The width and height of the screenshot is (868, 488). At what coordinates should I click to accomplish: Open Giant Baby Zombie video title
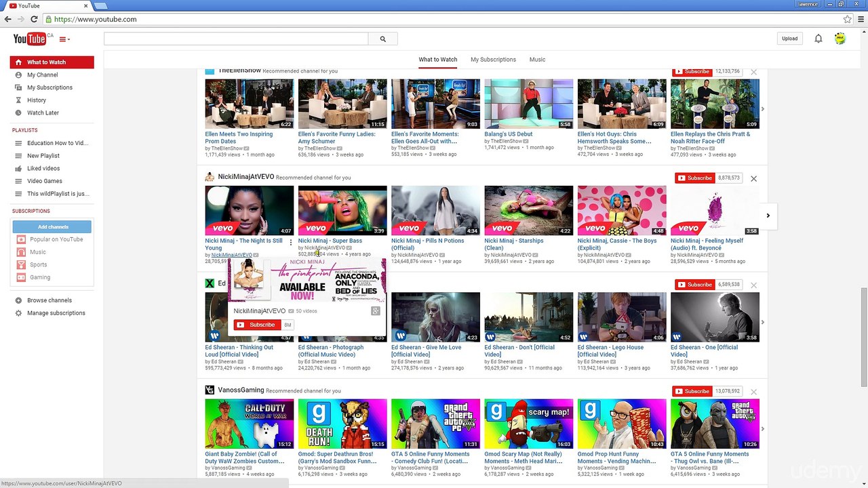245,457
